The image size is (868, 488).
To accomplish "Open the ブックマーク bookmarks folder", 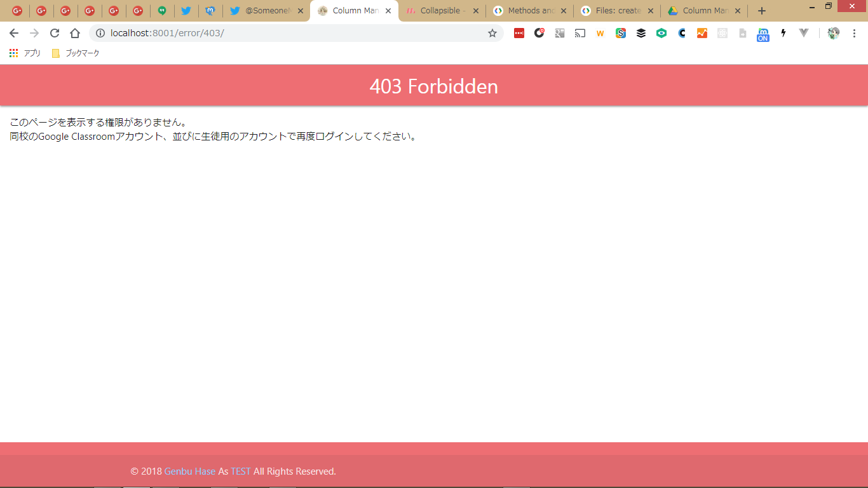I will click(76, 53).
